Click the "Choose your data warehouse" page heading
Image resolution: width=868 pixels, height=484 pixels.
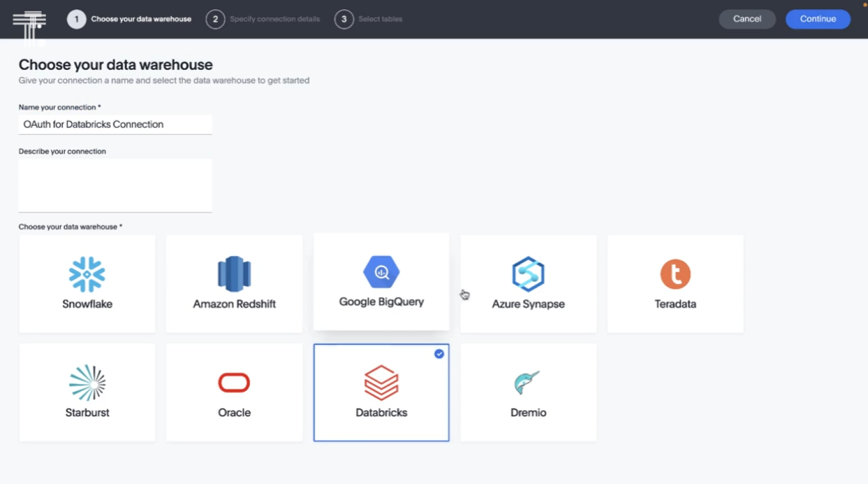(116, 65)
